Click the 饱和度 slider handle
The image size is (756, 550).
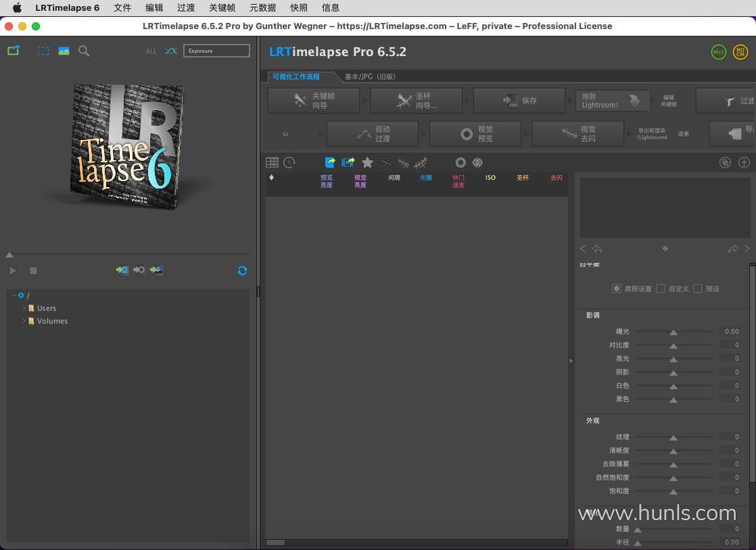[674, 492]
